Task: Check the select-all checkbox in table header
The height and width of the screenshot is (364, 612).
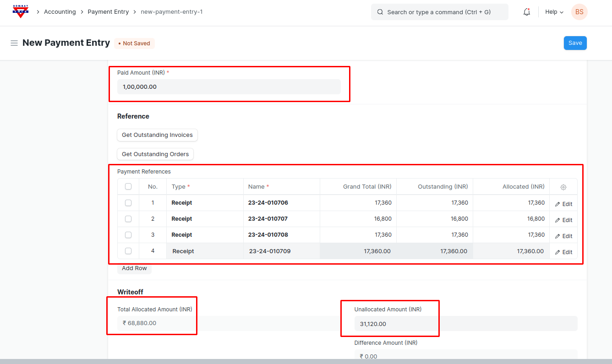Action: point(128,187)
